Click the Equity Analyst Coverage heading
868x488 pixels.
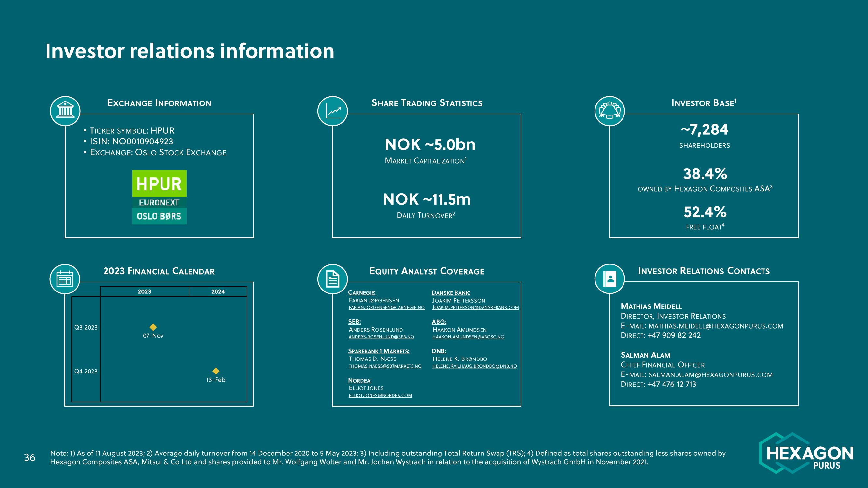(427, 271)
